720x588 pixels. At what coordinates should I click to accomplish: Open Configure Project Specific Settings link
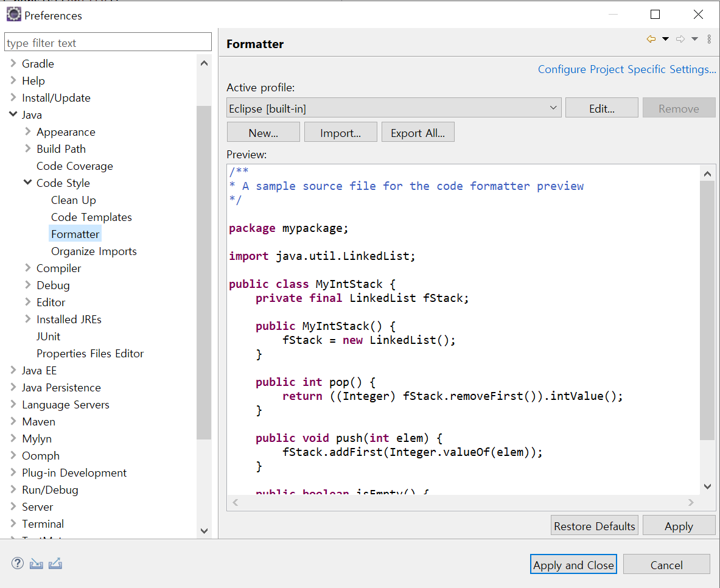point(627,69)
